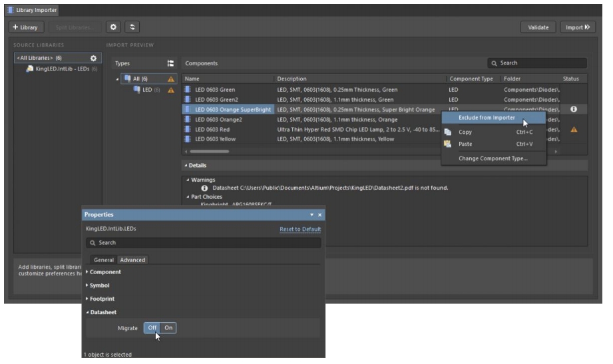Switch to the General tab in Properties
The height and width of the screenshot is (364, 613).
point(104,260)
